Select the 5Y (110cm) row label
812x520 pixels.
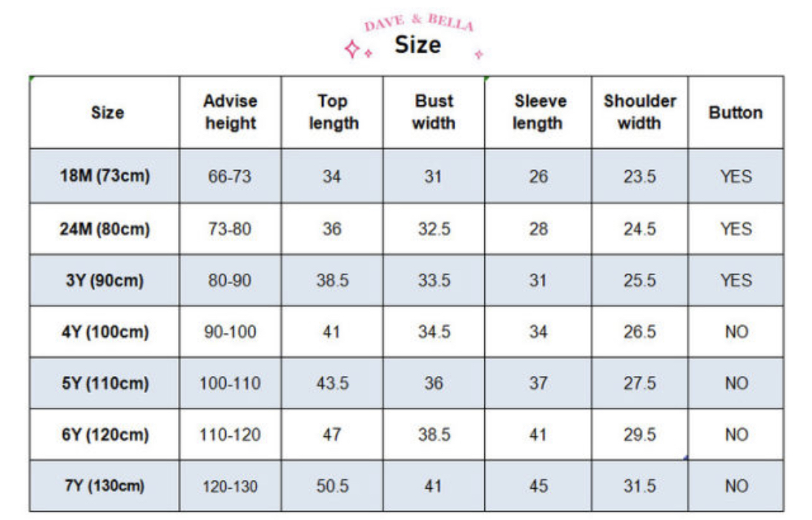[105, 384]
